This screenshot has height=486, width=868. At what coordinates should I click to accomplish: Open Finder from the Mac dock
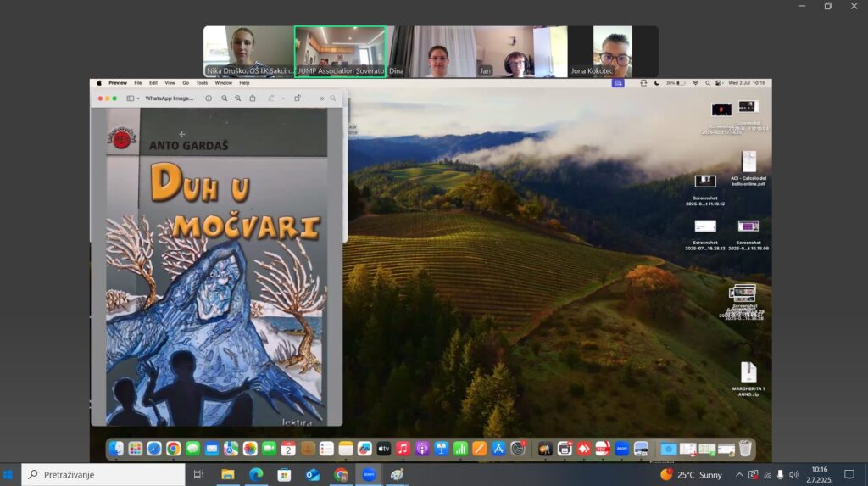coord(116,449)
